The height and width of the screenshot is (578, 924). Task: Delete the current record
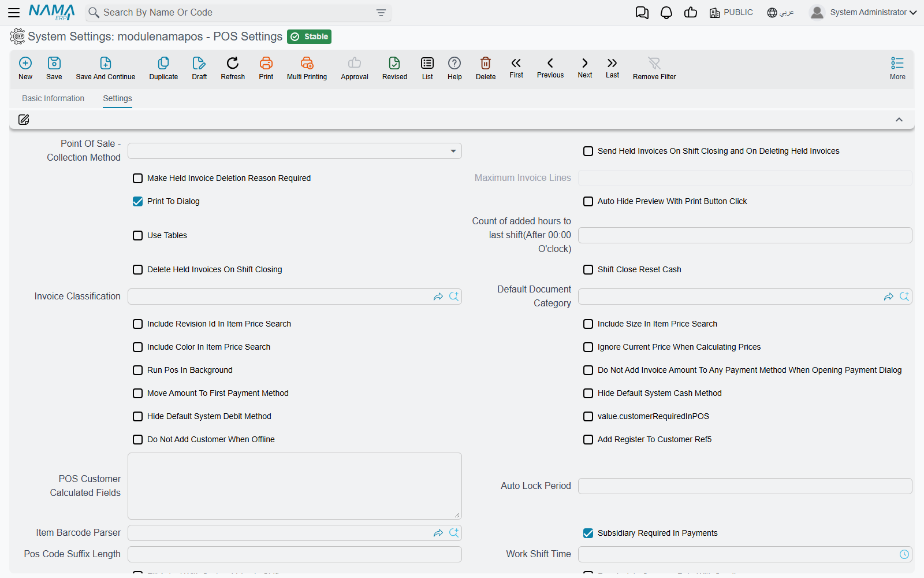point(486,63)
